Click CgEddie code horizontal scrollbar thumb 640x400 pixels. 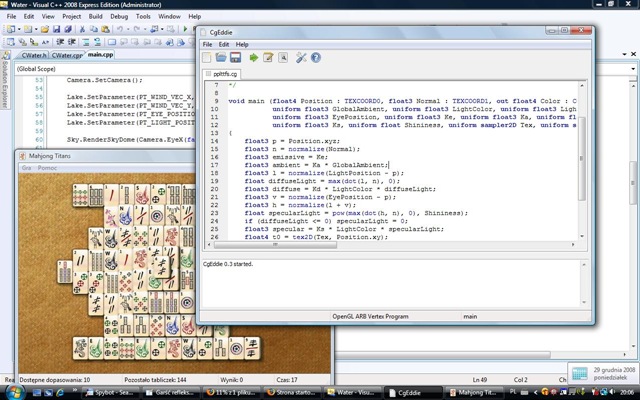[x=276, y=244]
